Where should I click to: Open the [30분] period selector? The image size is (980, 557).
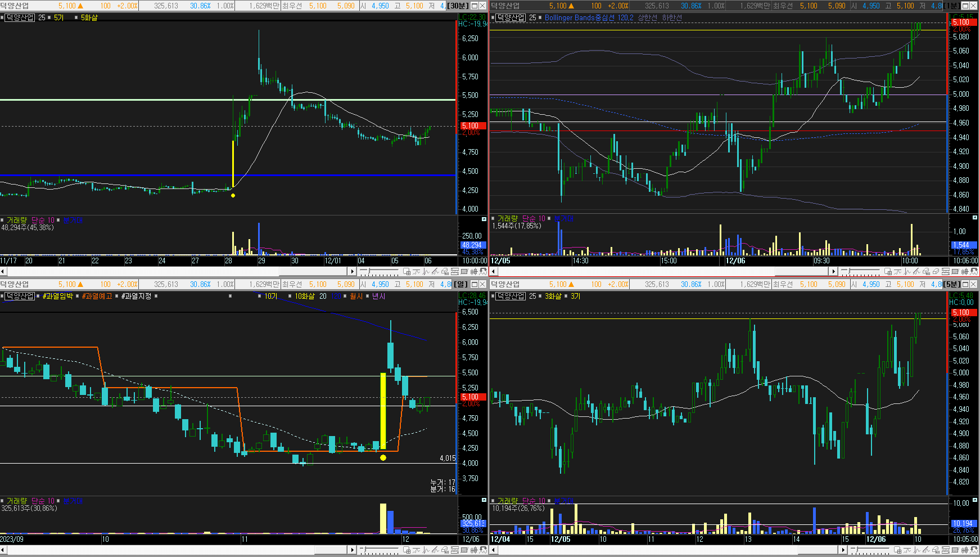coord(458,6)
